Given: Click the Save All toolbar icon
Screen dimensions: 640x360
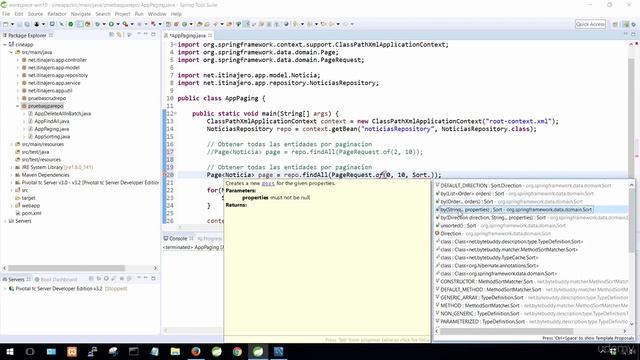Looking at the screenshot, I should (x=27, y=24).
